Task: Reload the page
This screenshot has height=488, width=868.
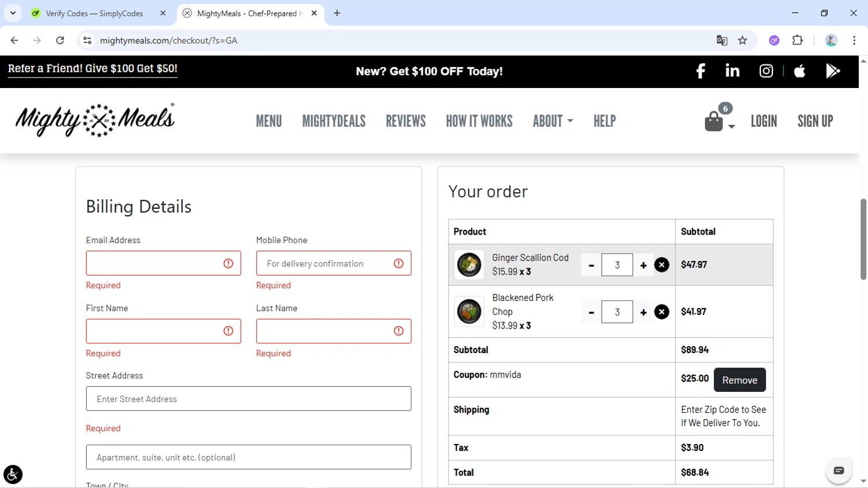Action: point(60,41)
